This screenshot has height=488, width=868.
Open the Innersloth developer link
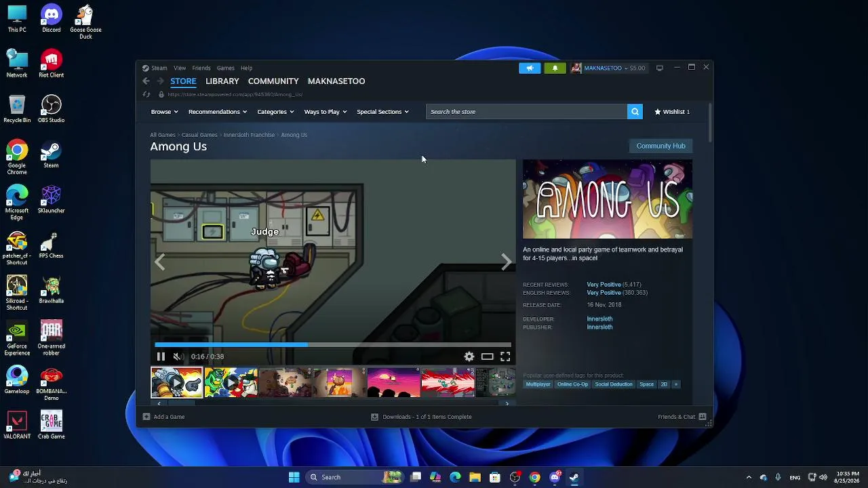[x=599, y=319]
